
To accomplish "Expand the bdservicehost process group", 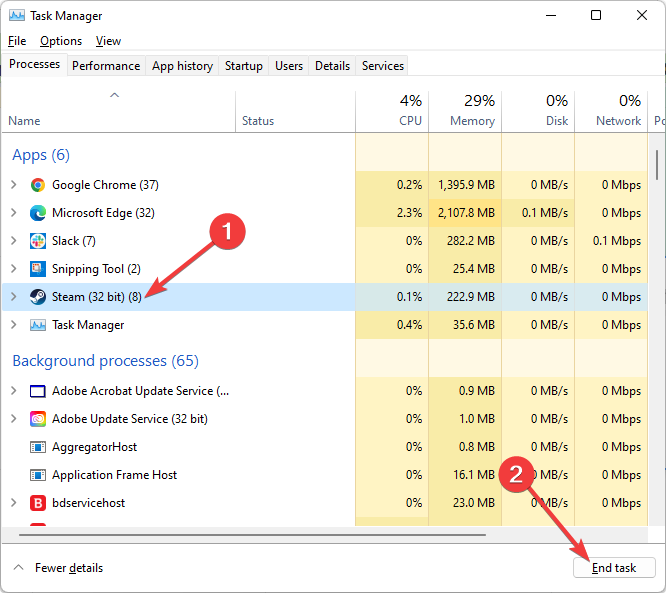I will 14,503.
